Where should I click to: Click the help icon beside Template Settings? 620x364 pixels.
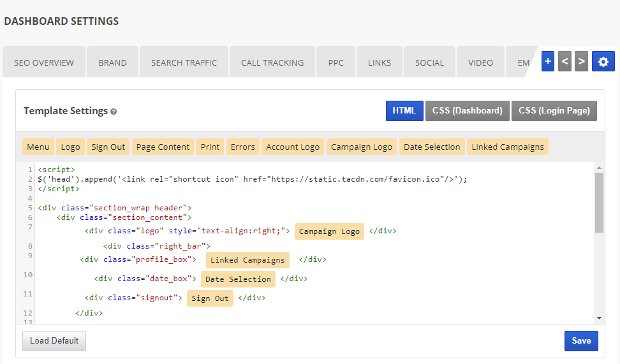coord(114,112)
